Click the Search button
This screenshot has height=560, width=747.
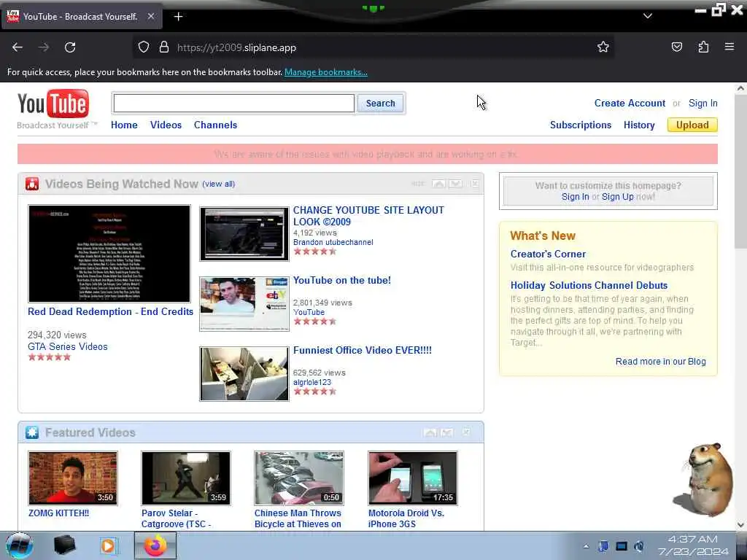(x=380, y=104)
